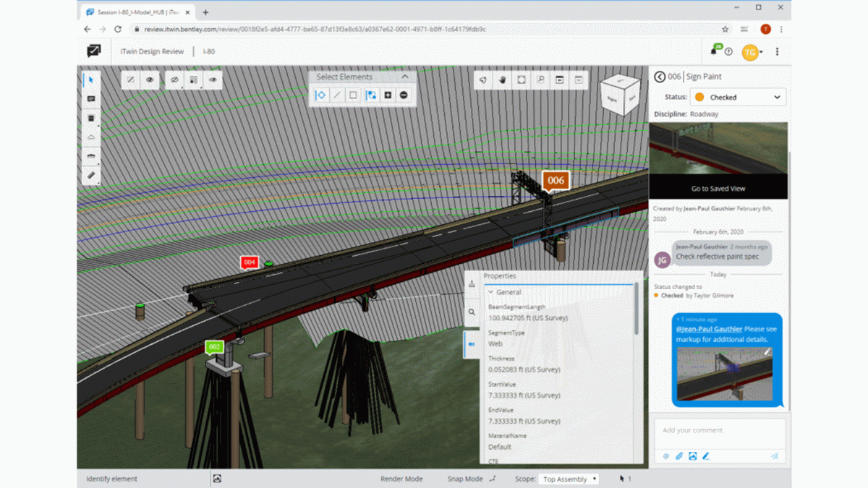Click the add-to-selection plus icon
The height and width of the screenshot is (488, 868).
coord(388,95)
